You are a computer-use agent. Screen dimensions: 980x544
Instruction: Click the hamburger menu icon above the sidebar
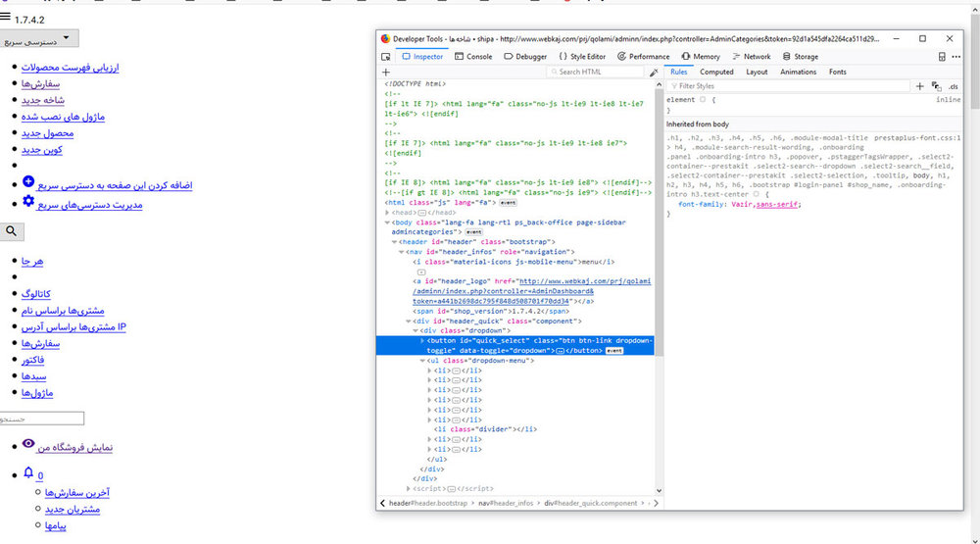pos(6,17)
